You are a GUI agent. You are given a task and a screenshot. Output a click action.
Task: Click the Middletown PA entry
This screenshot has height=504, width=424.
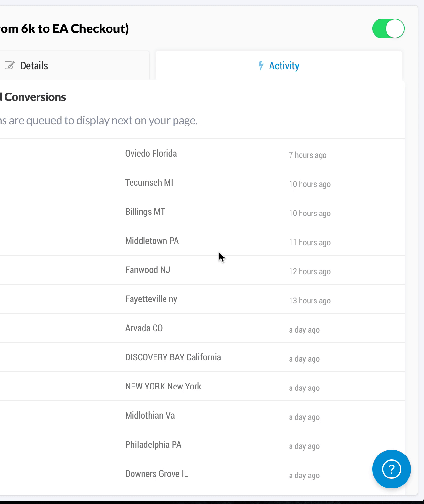click(x=152, y=241)
